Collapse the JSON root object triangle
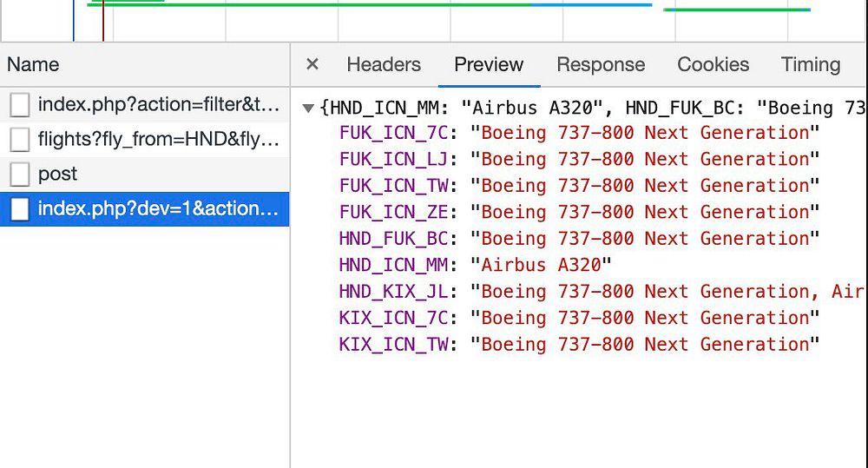 (308, 108)
